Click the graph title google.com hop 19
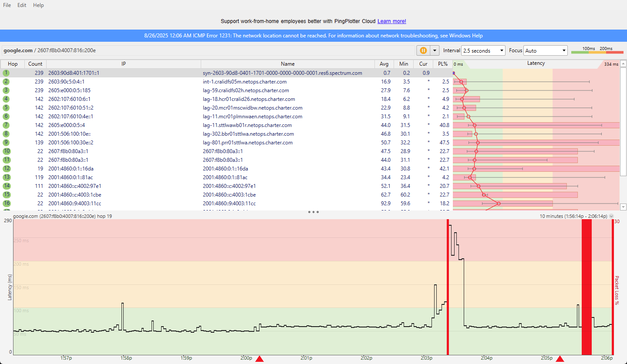The width and height of the screenshot is (627, 364). [63, 216]
